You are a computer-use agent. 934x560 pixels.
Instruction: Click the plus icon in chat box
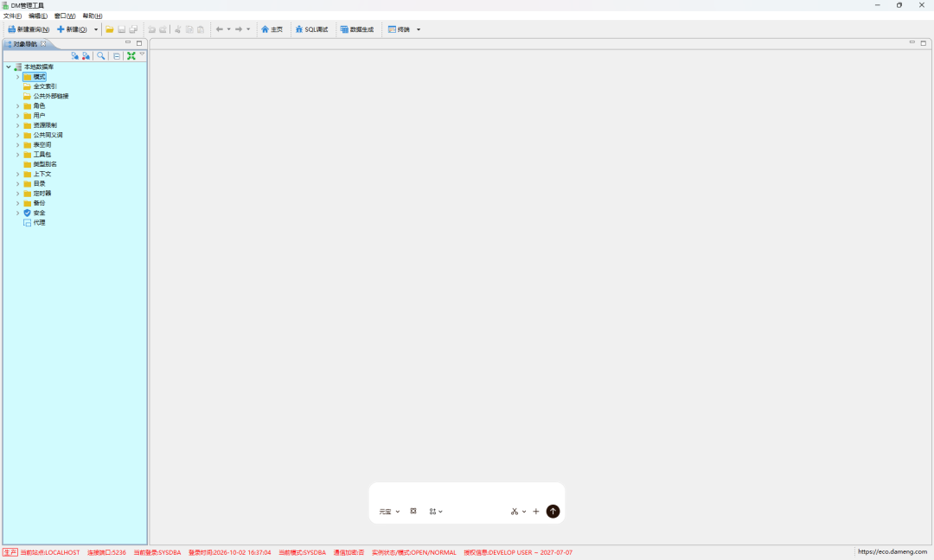536,512
